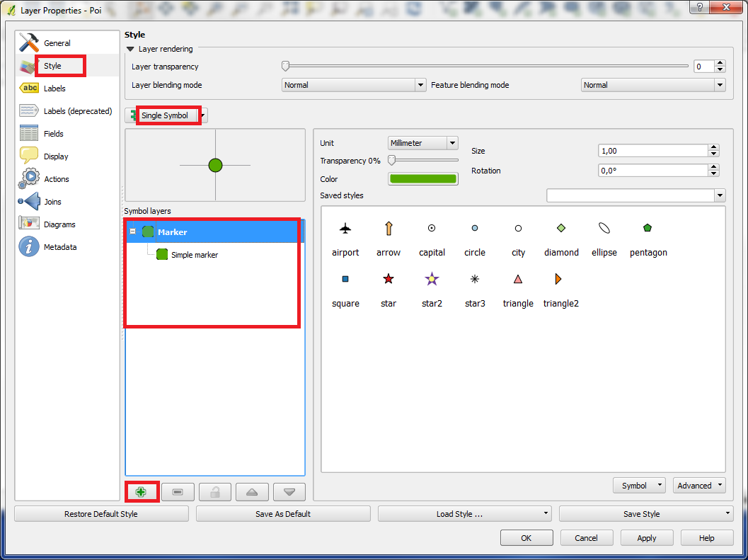Collapse the Layer rendering section

pyautogui.click(x=130, y=49)
